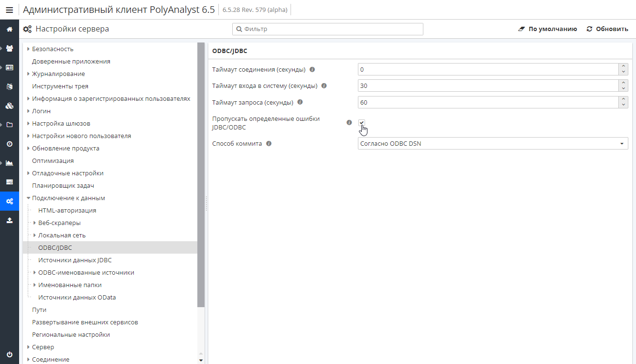
Task: Expand ODBC-именованные источники subnode
Action: point(35,272)
